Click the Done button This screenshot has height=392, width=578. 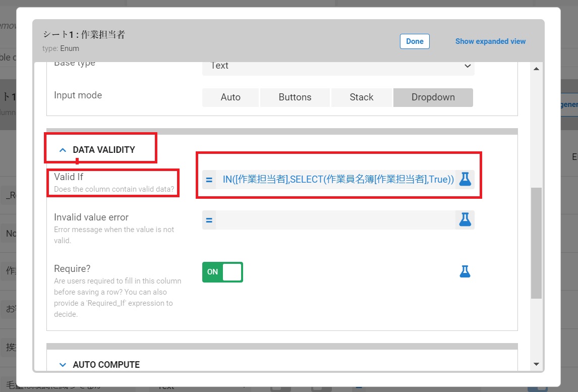click(415, 41)
